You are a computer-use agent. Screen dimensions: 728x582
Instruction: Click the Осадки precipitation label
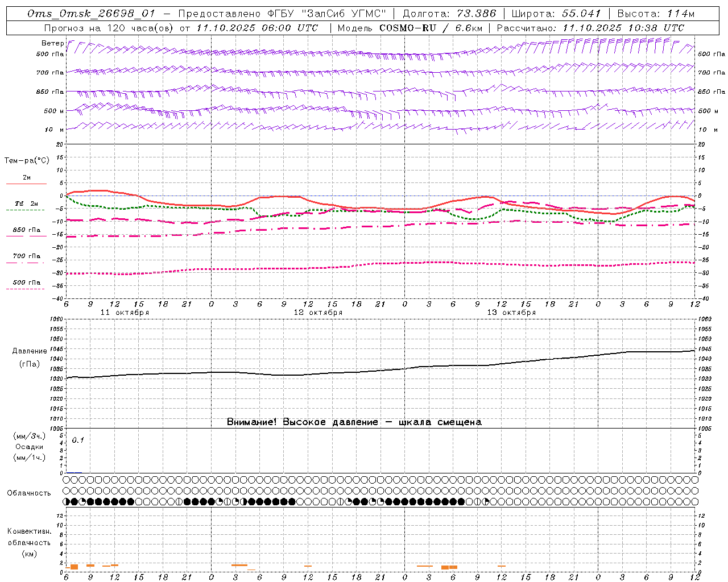pyautogui.click(x=30, y=447)
